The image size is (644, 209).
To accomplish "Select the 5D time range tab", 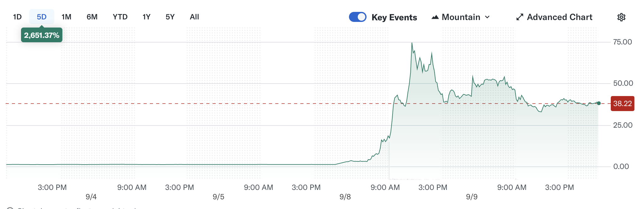I will (42, 17).
